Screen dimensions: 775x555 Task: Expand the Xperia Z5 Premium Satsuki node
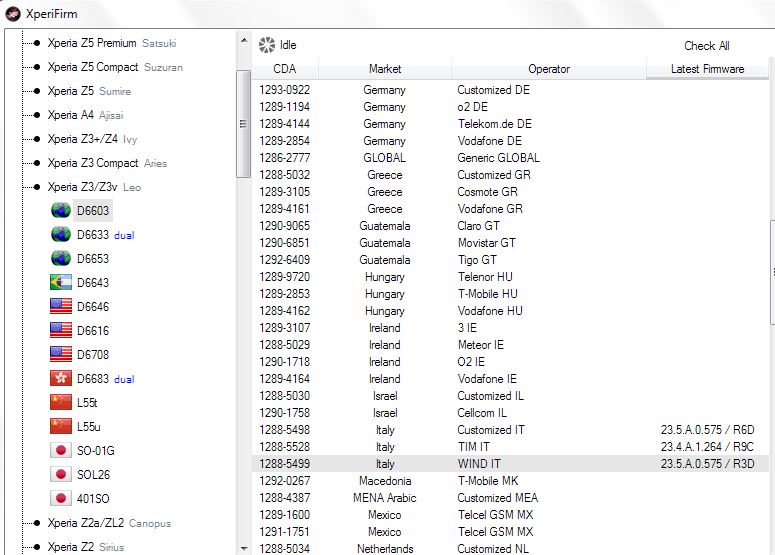pos(36,43)
